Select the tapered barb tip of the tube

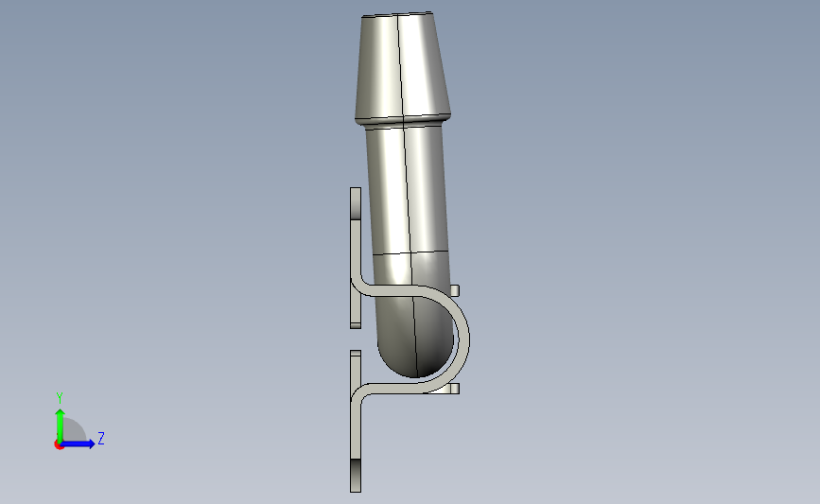click(x=402, y=65)
